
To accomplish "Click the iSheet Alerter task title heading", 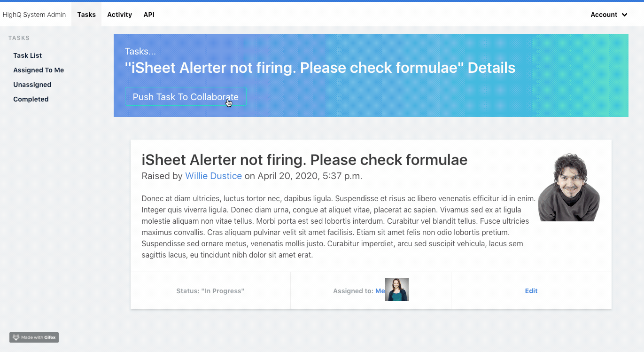I will click(304, 160).
